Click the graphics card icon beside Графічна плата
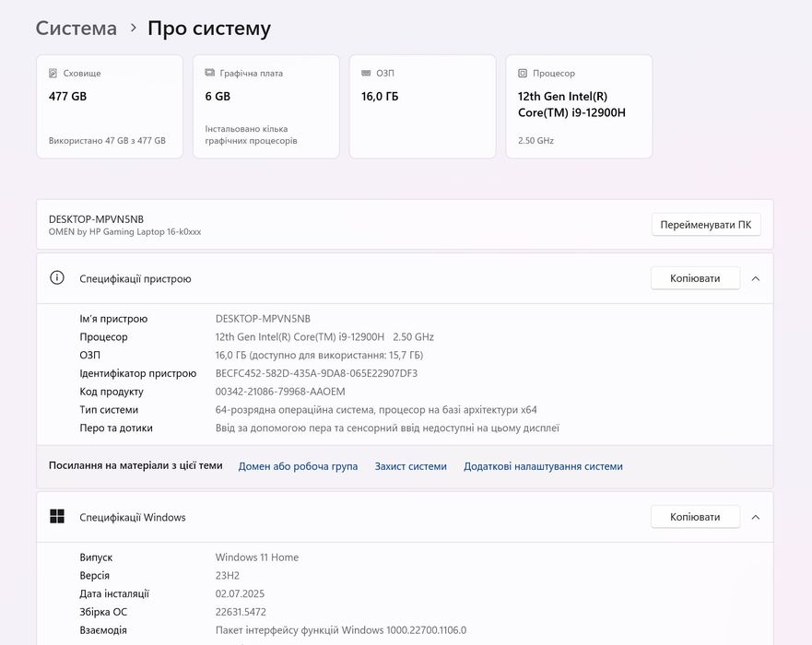Image resolution: width=812 pixels, height=645 pixels. tap(210, 73)
